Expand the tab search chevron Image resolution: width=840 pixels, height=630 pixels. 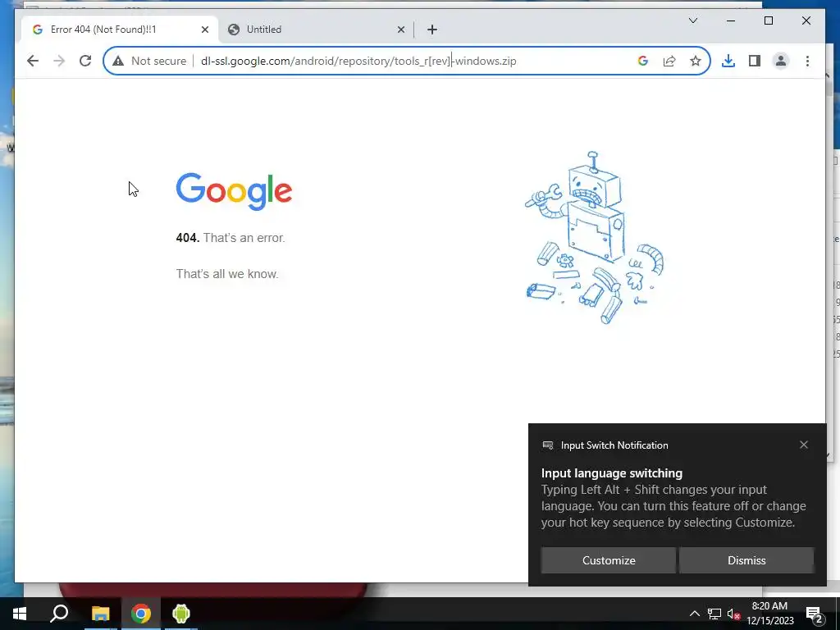pyautogui.click(x=692, y=21)
